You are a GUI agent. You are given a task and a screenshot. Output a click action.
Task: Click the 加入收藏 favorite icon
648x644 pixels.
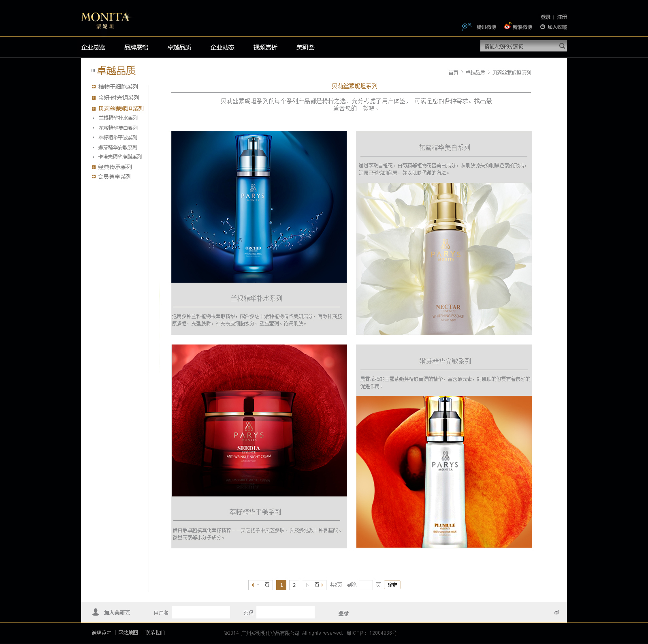(x=543, y=27)
